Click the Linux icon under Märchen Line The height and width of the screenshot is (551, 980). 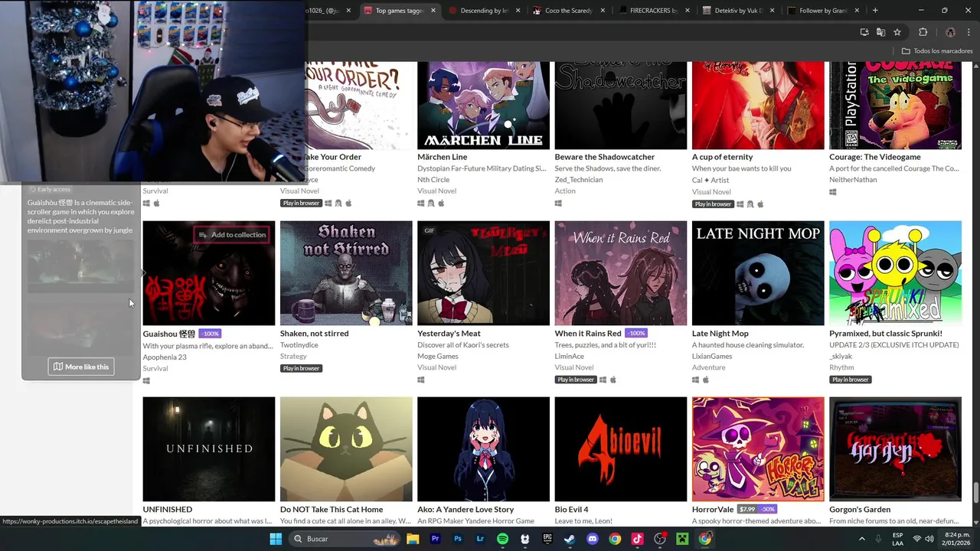coord(431,204)
